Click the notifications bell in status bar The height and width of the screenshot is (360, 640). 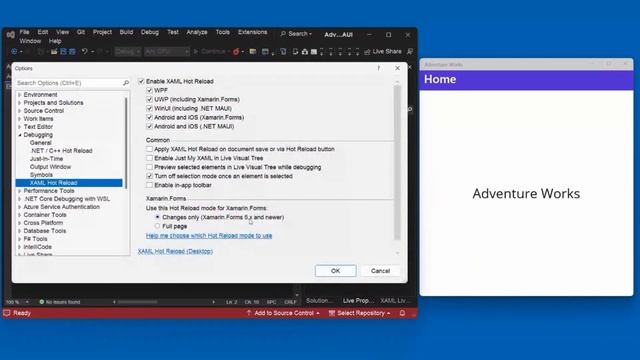click(402, 313)
